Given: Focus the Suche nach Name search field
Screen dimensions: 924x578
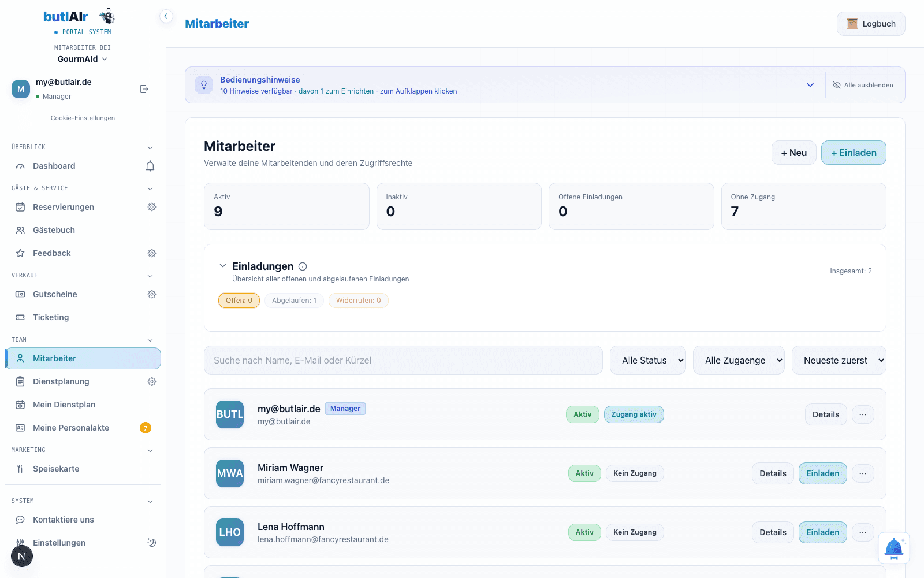Looking at the screenshot, I should (x=403, y=360).
